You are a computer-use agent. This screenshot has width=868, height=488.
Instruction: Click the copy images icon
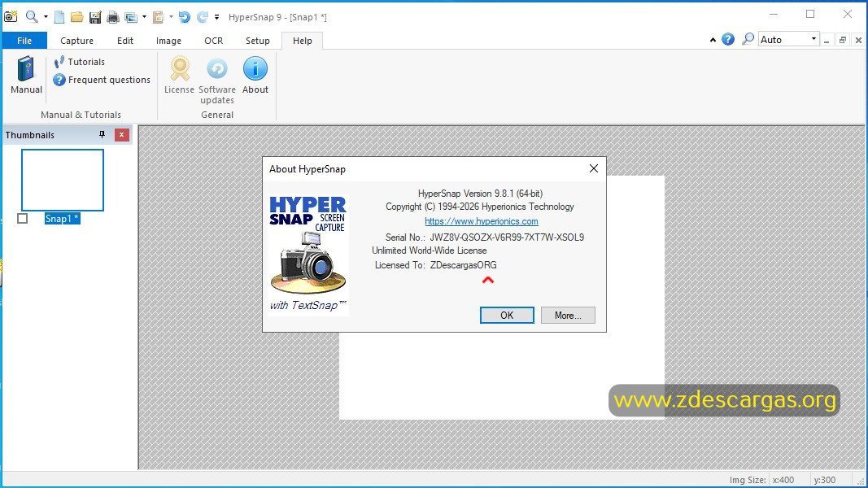tap(131, 17)
